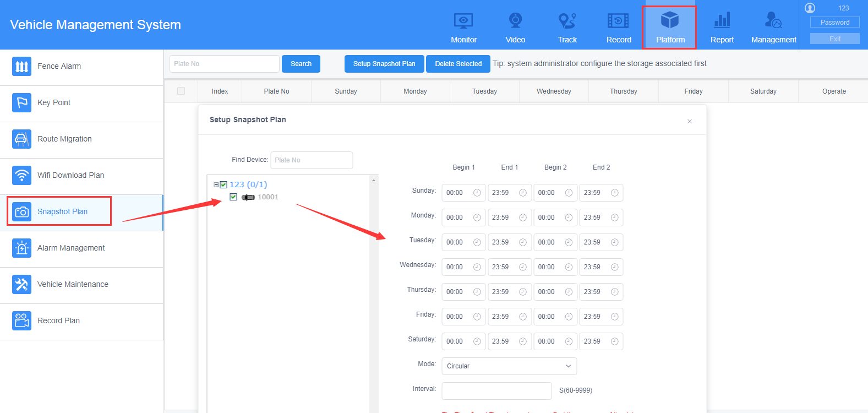Open the Wifi Download Plan icon
This screenshot has width=868, height=413.
21,175
